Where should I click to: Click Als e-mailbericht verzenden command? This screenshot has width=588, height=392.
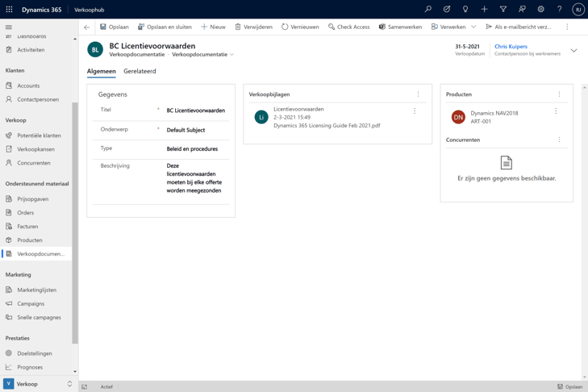pos(519,27)
